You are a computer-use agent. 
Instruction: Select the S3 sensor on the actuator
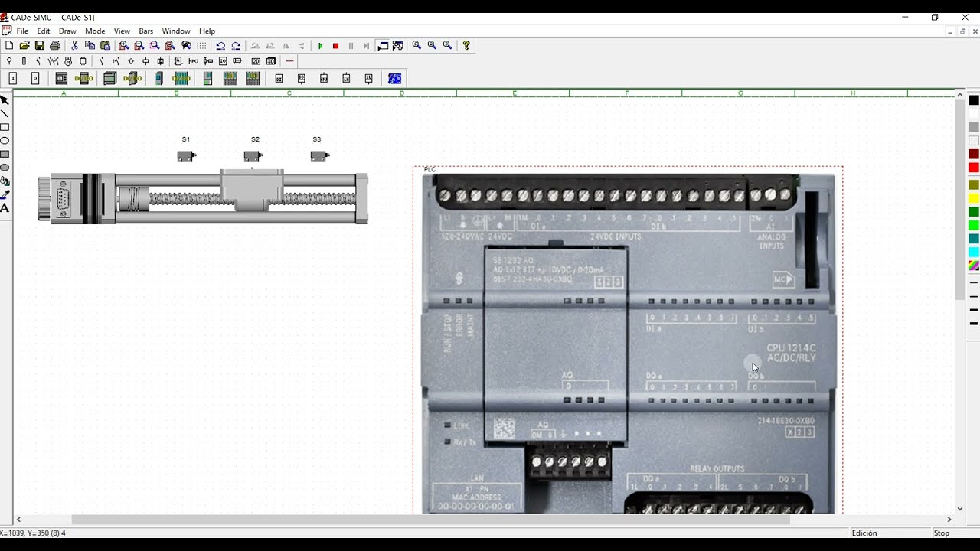tap(320, 156)
